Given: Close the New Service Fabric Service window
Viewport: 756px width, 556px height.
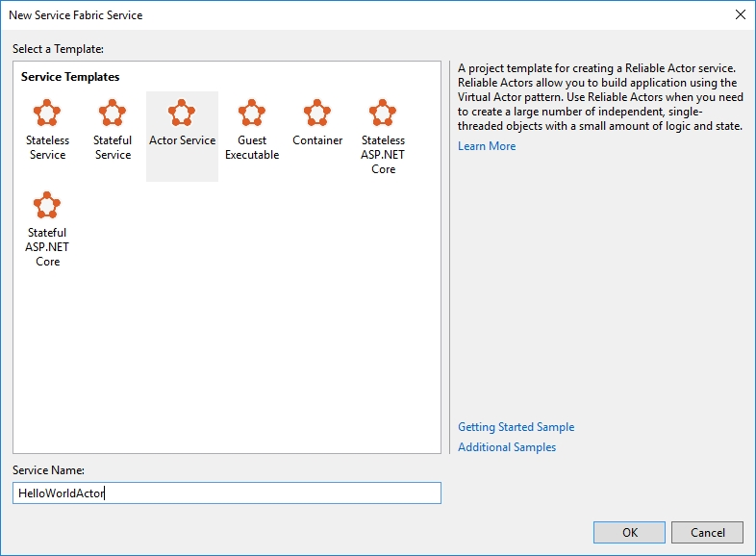Looking at the screenshot, I should click(740, 15).
